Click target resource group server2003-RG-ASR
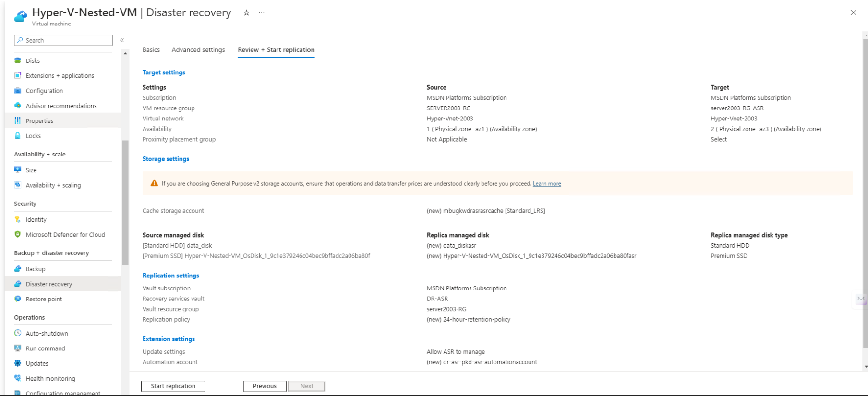The width and height of the screenshot is (868, 396). point(737,108)
